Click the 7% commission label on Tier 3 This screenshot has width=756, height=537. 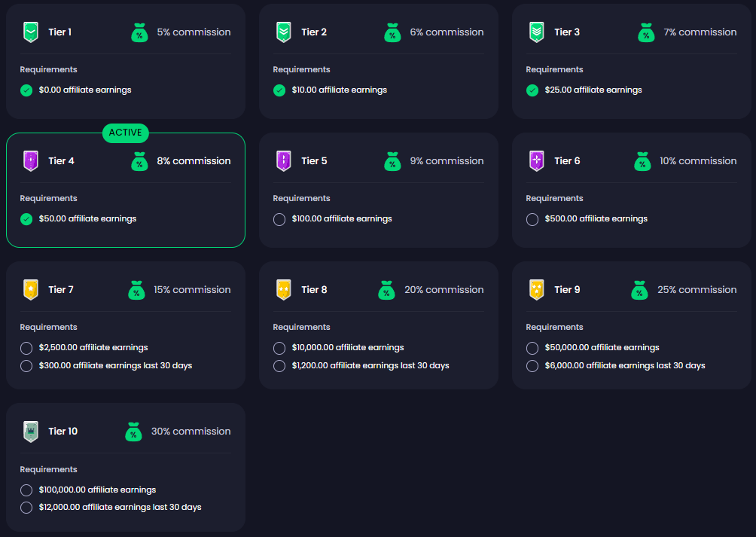click(x=700, y=32)
